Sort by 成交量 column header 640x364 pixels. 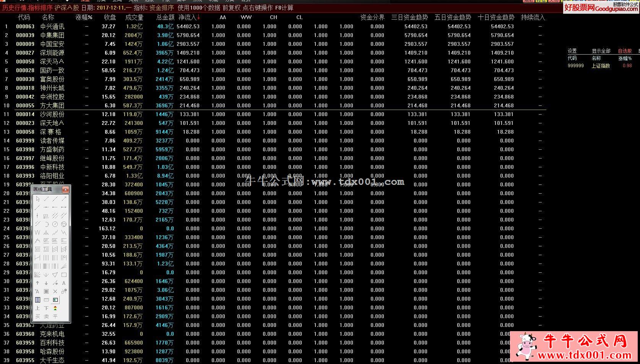pyautogui.click(x=134, y=18)
